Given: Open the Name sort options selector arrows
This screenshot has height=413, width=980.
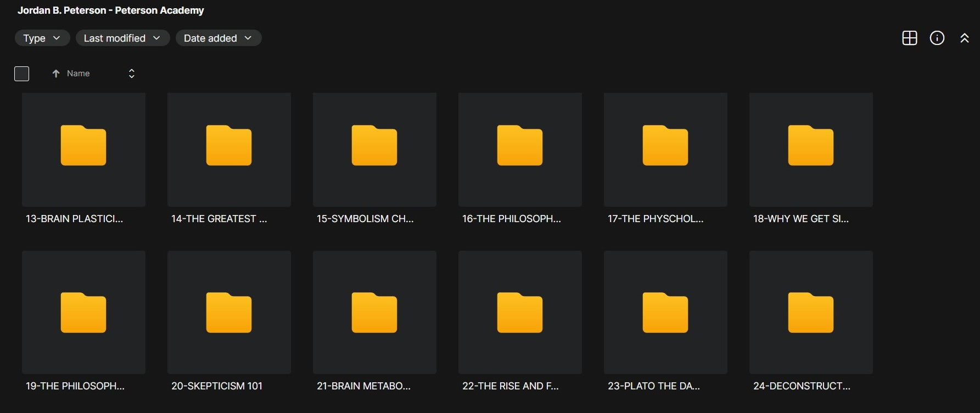Looking at the screenshot, I should 132,73.
